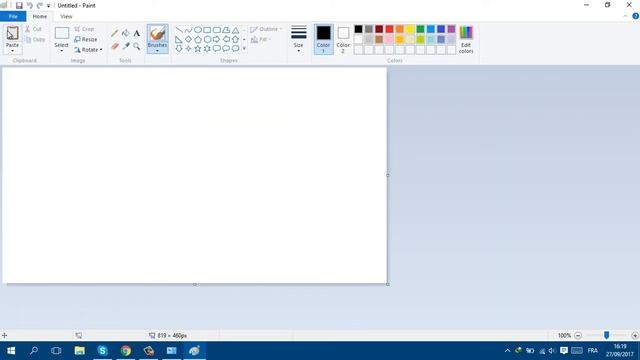Choose the Right arrow shape
Screen dimensions: 640x360
coord(216,40)
